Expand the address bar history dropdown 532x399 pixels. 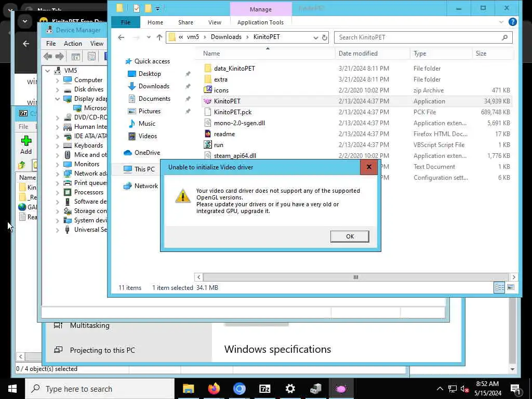click(315, 37)
